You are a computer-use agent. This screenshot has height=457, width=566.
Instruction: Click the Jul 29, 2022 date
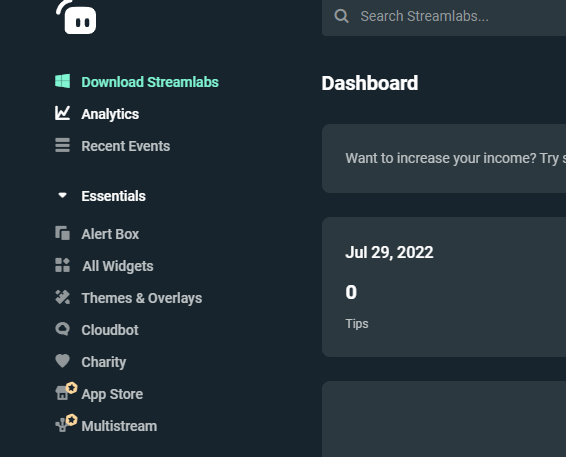point(389,252)
